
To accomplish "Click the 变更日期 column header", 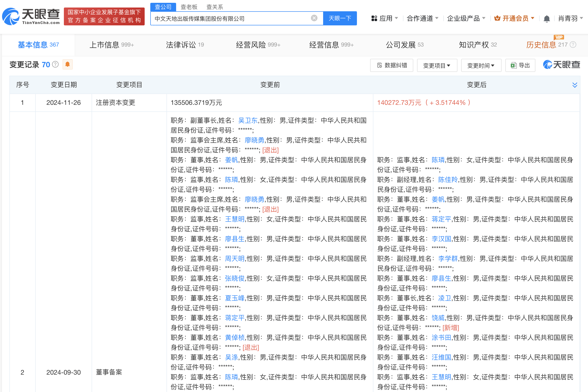I will pyautogui.click(x=64, y=85).
